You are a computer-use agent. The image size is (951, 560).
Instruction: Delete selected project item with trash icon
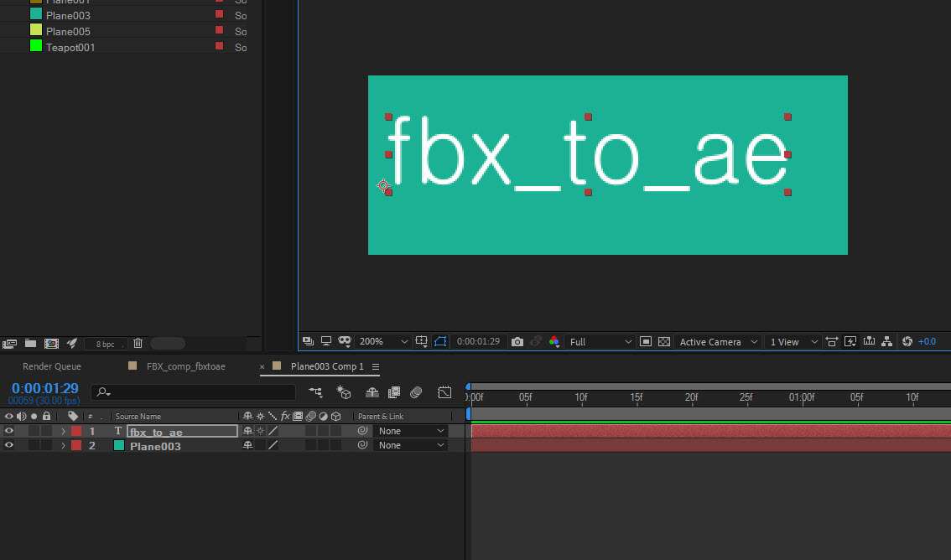click(138, 343)
